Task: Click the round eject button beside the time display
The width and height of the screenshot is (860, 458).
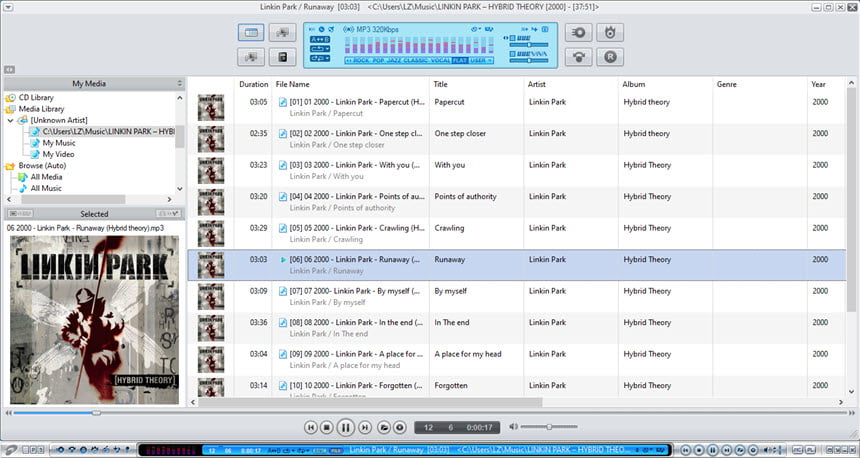Action: pyautogui.click(x=400, y=427)
